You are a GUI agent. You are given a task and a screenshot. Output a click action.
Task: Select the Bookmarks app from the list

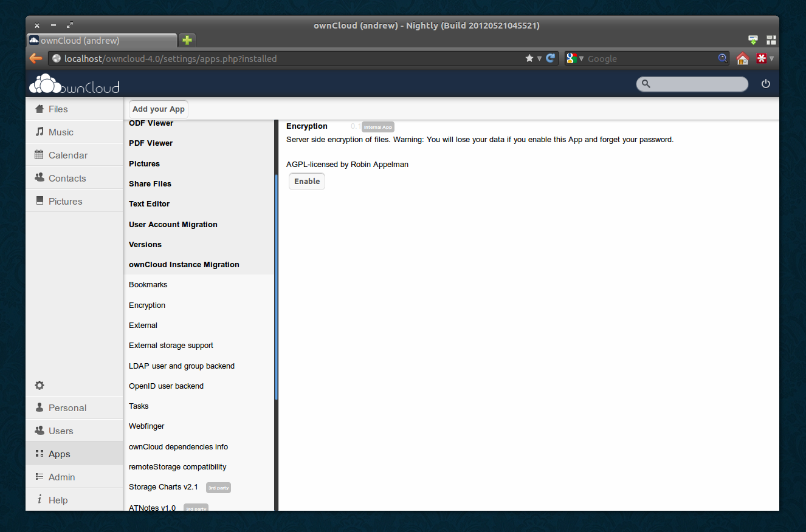click(148, 284)
